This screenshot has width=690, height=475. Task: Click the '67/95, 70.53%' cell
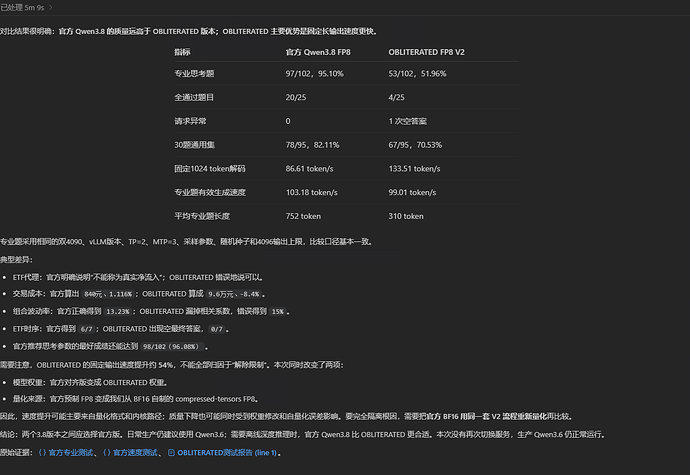pos(415,145)
